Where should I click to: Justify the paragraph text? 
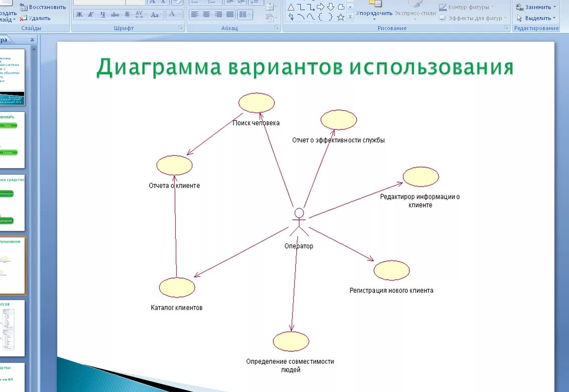click(x=230, y=15)
